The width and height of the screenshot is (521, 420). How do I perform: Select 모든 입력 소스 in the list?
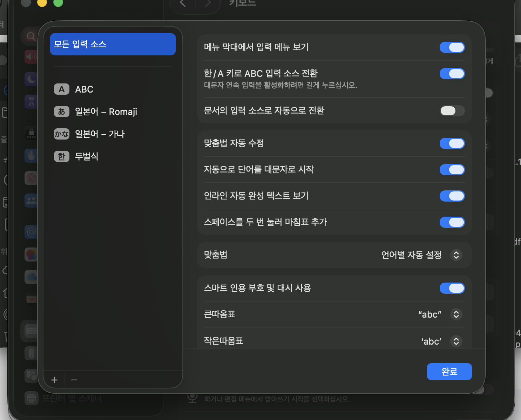click(113, 44)
